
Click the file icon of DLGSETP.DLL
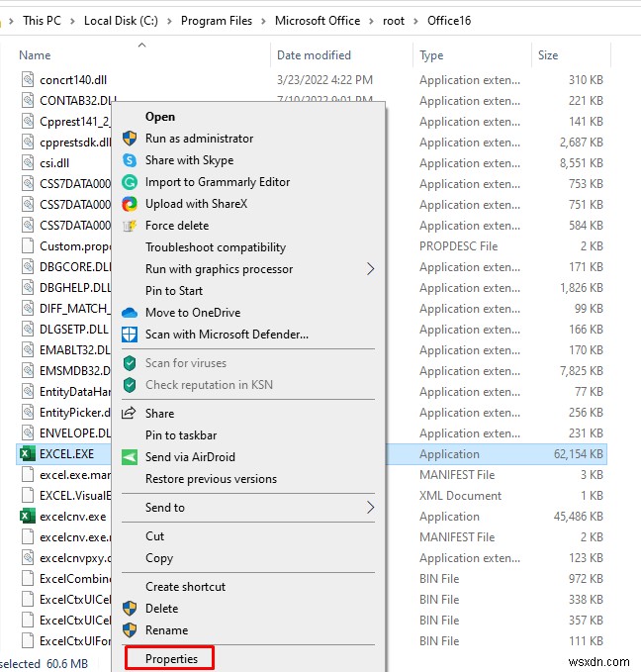click(28, 330)
